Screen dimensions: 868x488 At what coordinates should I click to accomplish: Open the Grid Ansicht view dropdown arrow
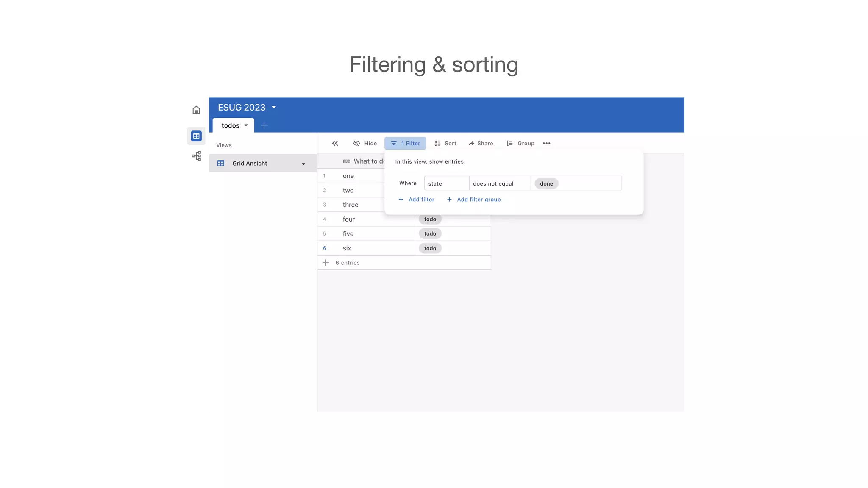303,164
